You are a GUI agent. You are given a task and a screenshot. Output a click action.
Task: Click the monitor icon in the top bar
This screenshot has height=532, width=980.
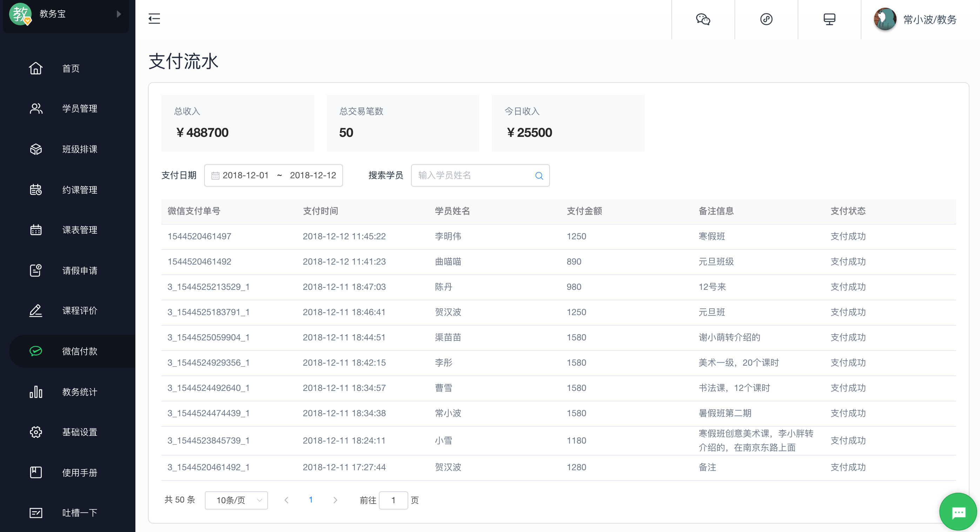pos(829,19)
